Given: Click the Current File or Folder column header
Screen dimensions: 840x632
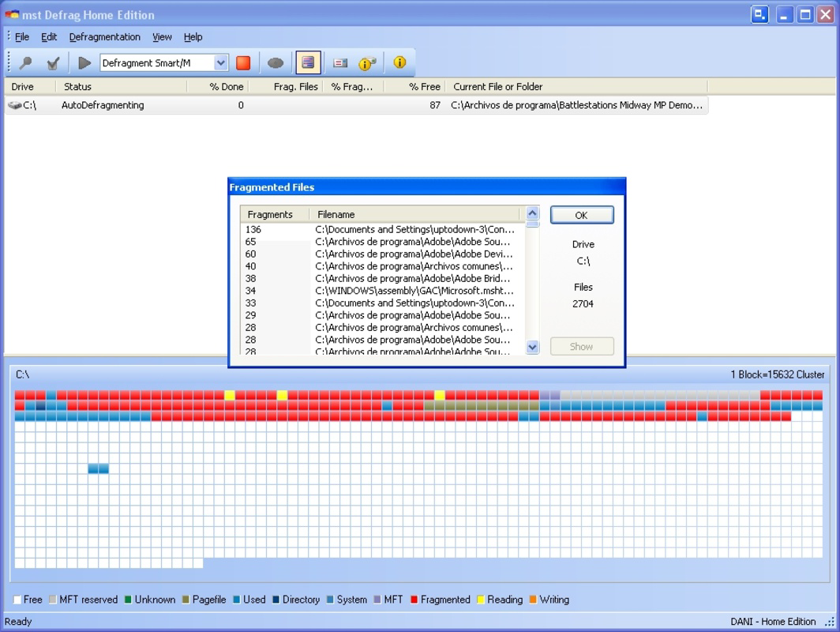Looking at the screenshot, I should 576,87.
